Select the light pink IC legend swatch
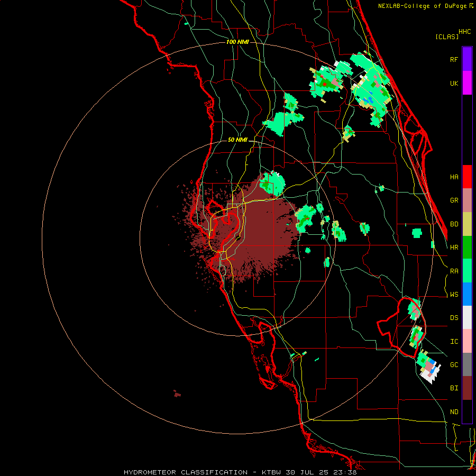The width and height of the screenshot is (476, 476). pyautogui.click(x=467, y=341)
